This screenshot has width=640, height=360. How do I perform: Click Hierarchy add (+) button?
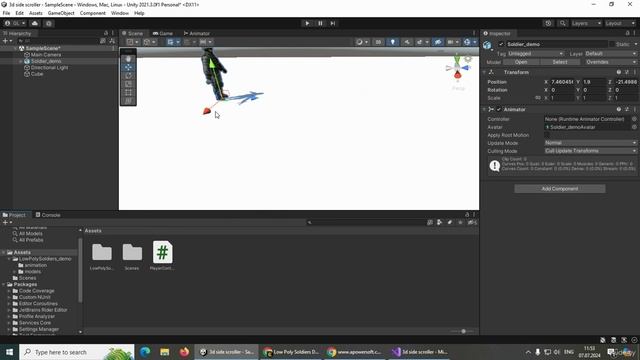coord(5,41)
